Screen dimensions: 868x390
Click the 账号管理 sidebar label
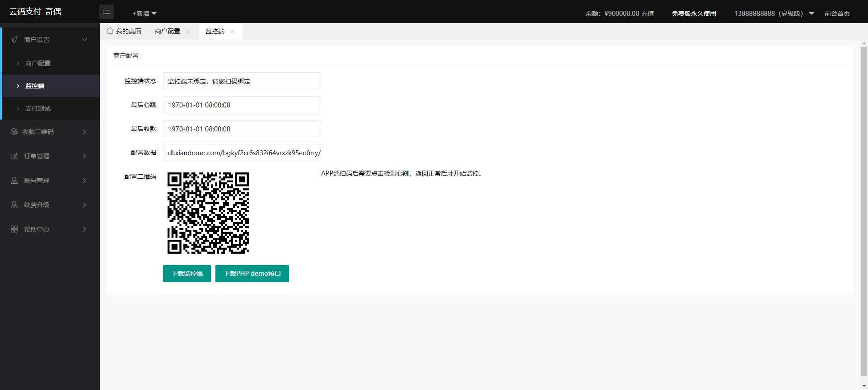tap(37, 181)
